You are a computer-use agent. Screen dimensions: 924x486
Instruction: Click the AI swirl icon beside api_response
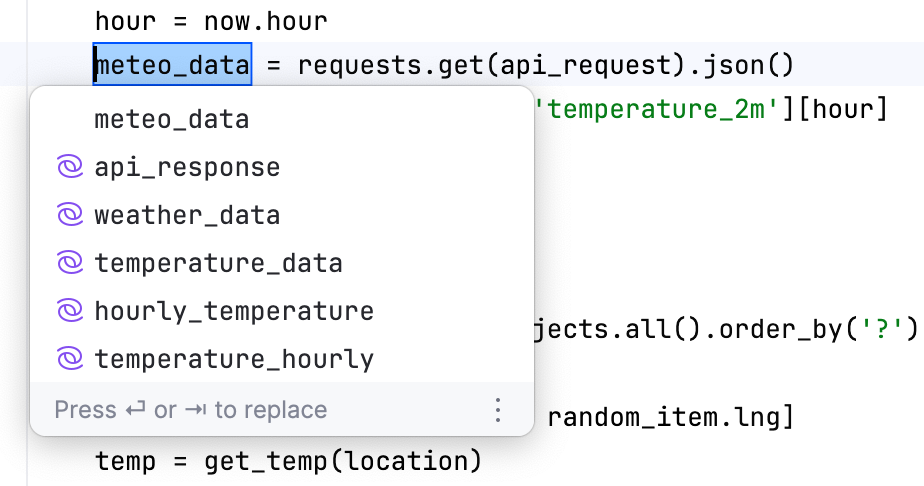[x=70, y=167]
